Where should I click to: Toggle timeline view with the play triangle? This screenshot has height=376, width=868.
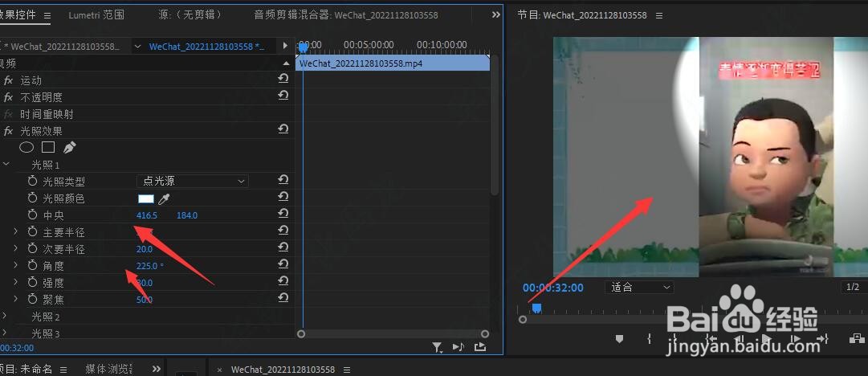point(285,46)
